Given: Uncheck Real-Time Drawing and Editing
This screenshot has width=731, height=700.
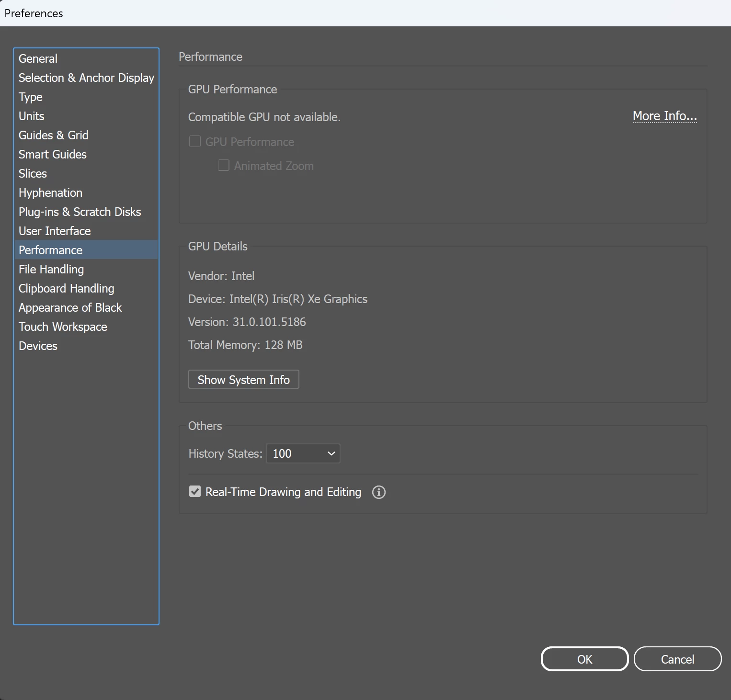Looking at the screenshot, I should pos(195,491).
